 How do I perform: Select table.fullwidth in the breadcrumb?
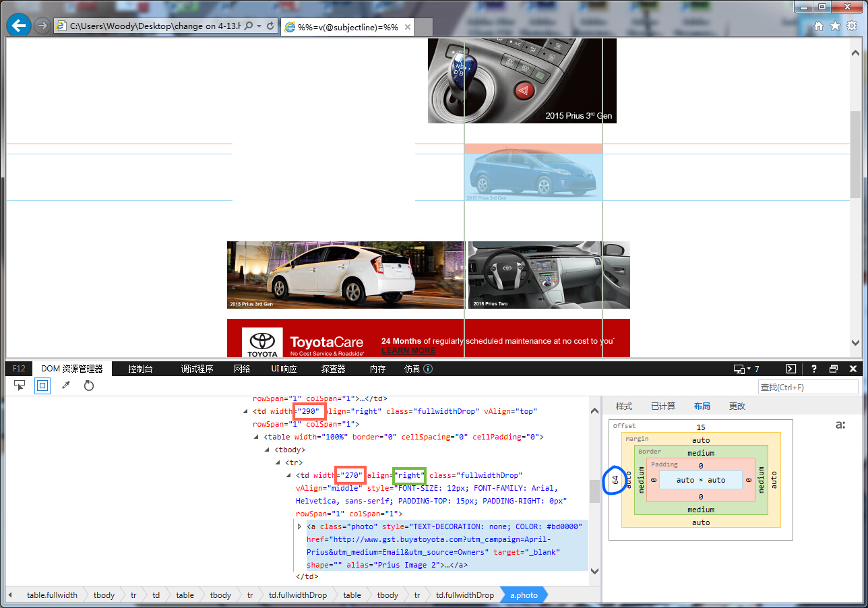52,595
